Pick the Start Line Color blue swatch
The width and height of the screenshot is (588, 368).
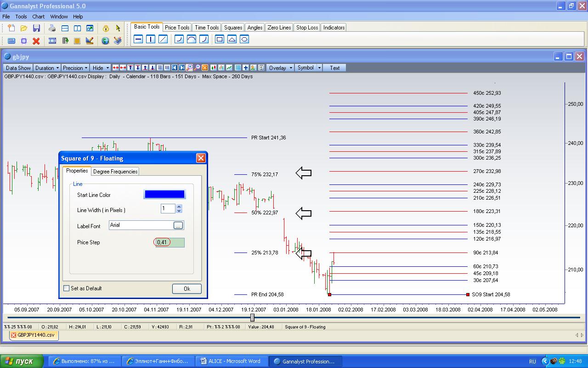point(164,195)
